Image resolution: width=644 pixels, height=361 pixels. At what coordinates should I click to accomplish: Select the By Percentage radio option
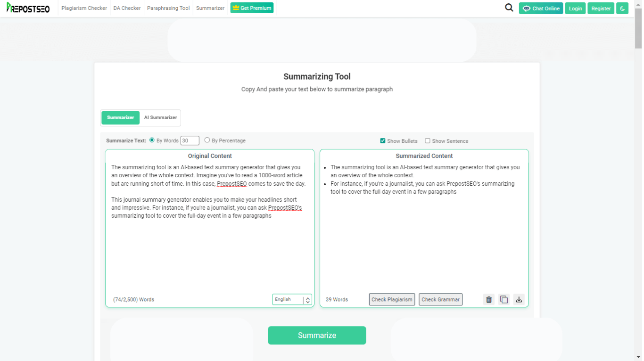tap(207, 140)
